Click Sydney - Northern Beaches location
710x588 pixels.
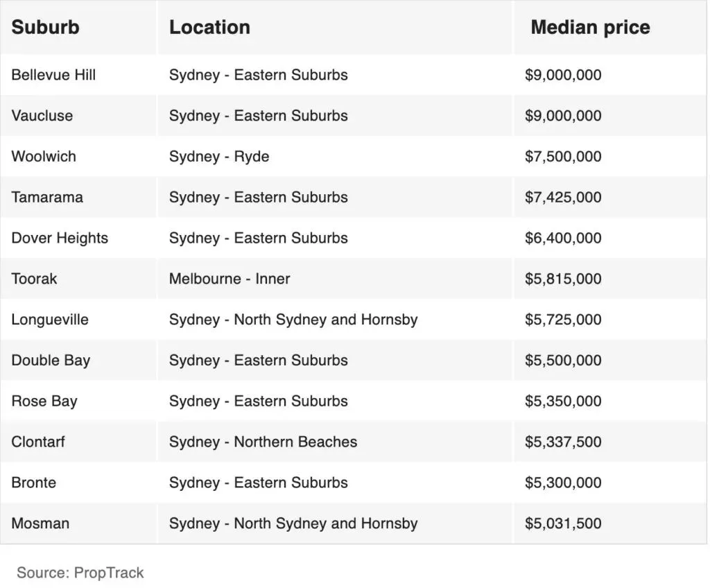[263, 442]
